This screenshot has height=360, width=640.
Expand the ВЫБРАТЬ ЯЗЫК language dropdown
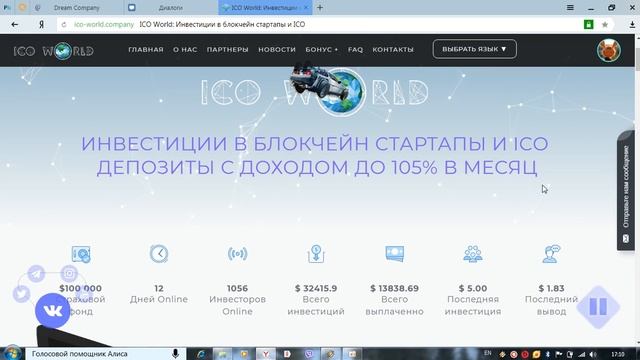474,49
